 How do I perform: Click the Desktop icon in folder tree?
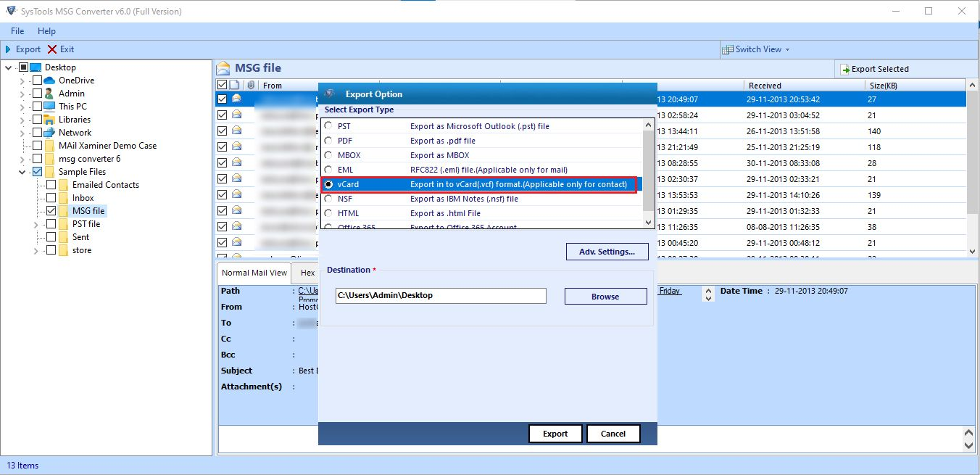click(x=36, y=67)
